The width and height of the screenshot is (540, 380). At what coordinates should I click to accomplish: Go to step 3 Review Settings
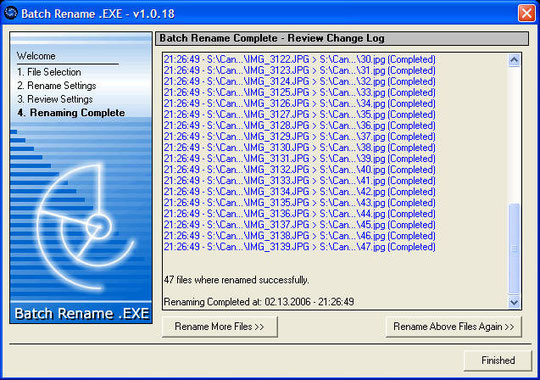[55, 99]
